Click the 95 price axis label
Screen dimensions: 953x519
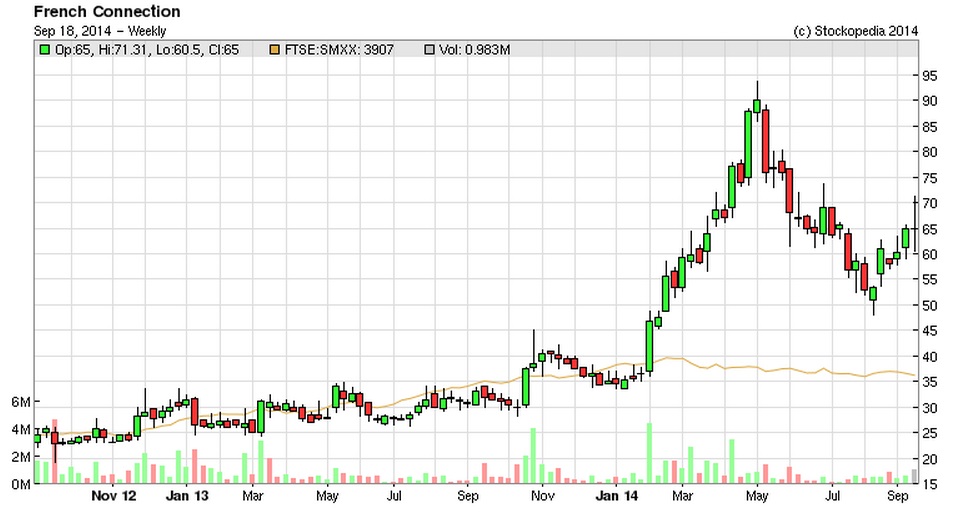[x=929, y=76]
